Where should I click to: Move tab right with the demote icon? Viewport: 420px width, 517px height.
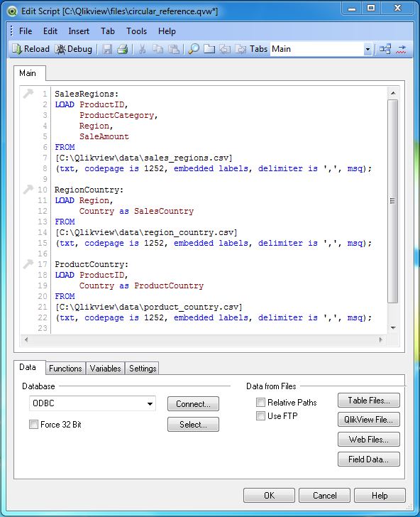tap(241, 50)
